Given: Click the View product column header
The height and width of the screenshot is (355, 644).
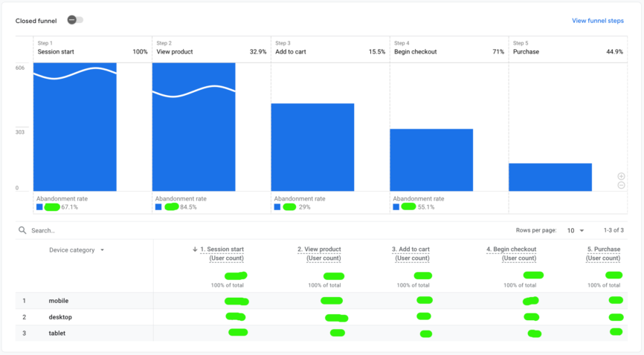Looking at the screenshot, I should (x=319, y=250).
